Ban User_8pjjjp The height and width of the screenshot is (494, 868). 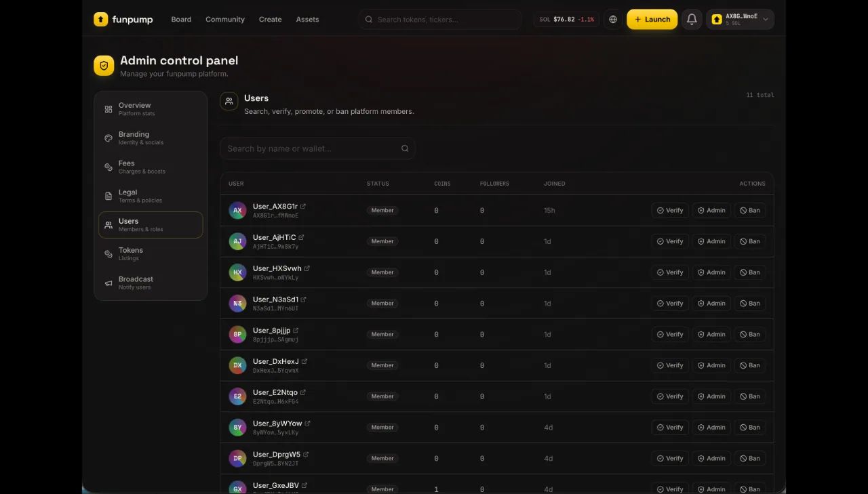click(750, 335)
